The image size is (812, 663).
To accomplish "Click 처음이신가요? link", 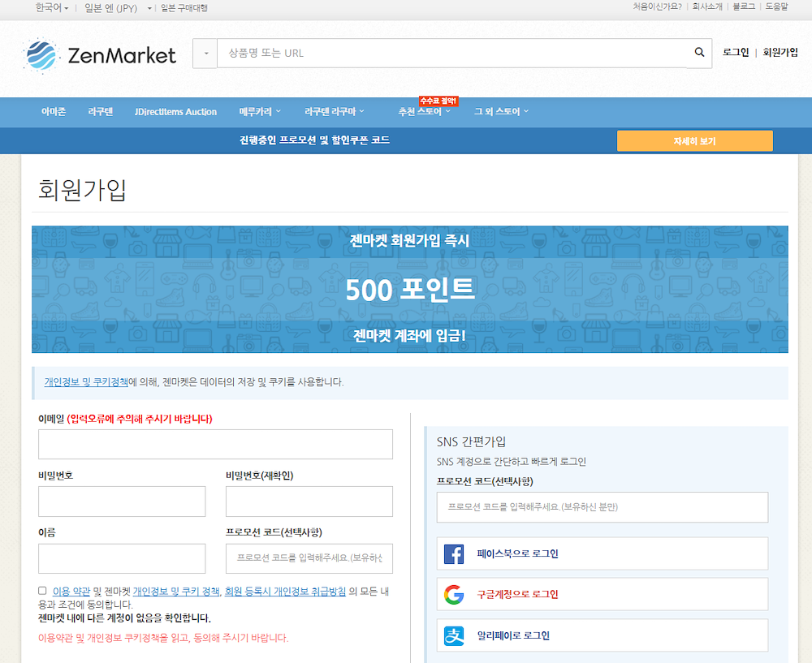I will click(657, 6).
